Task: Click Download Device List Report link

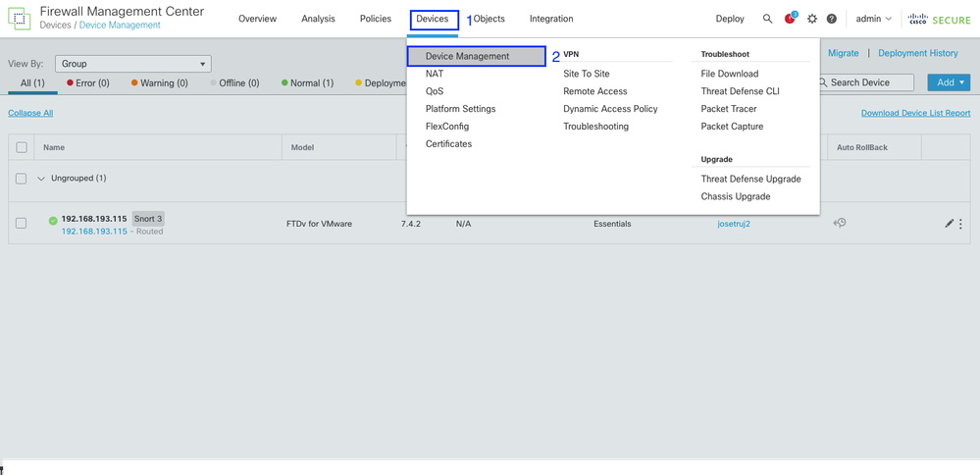Action: coord(915,113)
